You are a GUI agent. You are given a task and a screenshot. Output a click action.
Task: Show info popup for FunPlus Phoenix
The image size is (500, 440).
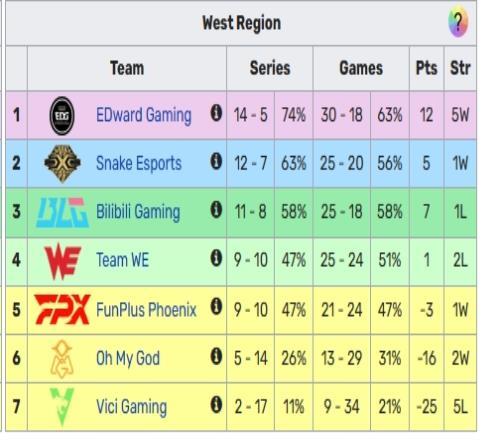216,306
